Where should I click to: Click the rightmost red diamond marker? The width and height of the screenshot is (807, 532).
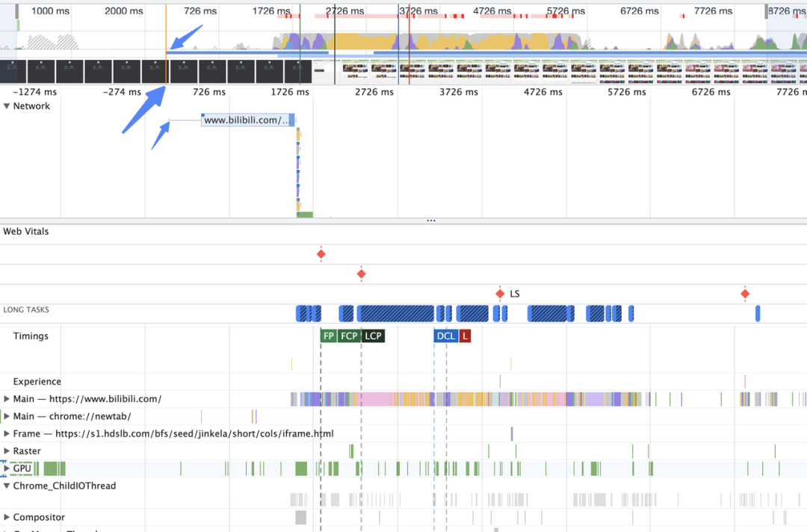[x=744, y=293]
